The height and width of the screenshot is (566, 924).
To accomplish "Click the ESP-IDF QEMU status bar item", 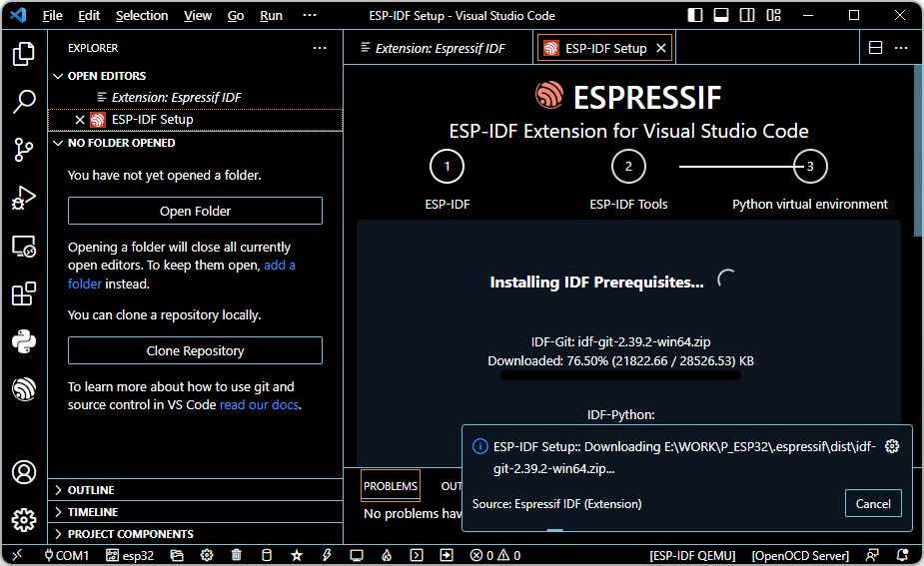I will coord(692,555).
